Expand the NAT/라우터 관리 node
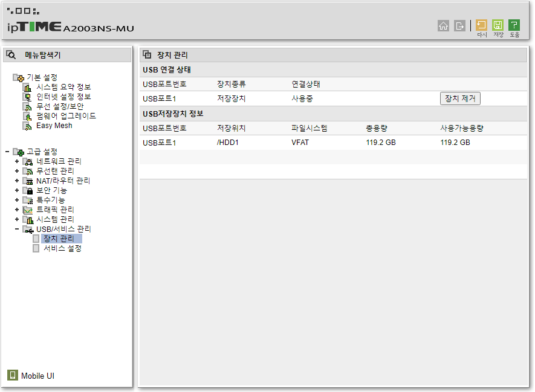This screenshot has height=392, width=535. [17, 181]
